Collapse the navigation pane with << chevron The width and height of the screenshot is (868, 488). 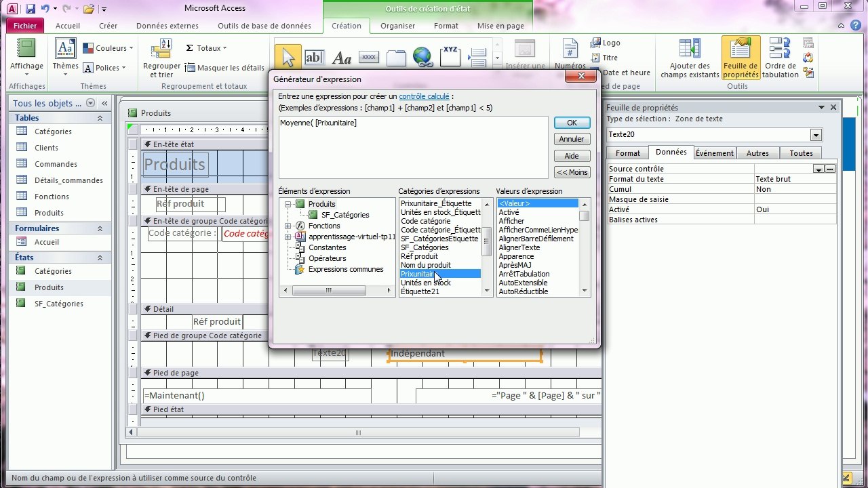coord(104,103)
